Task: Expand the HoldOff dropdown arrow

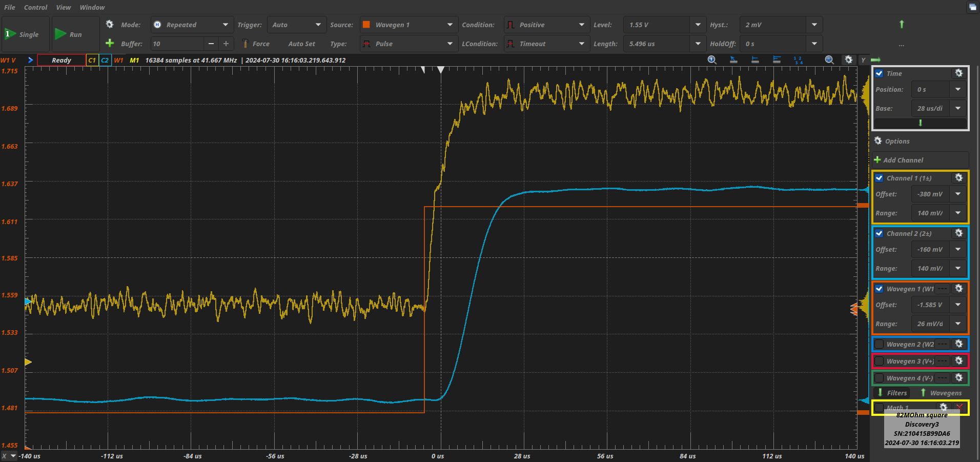Action: (814, 44)
